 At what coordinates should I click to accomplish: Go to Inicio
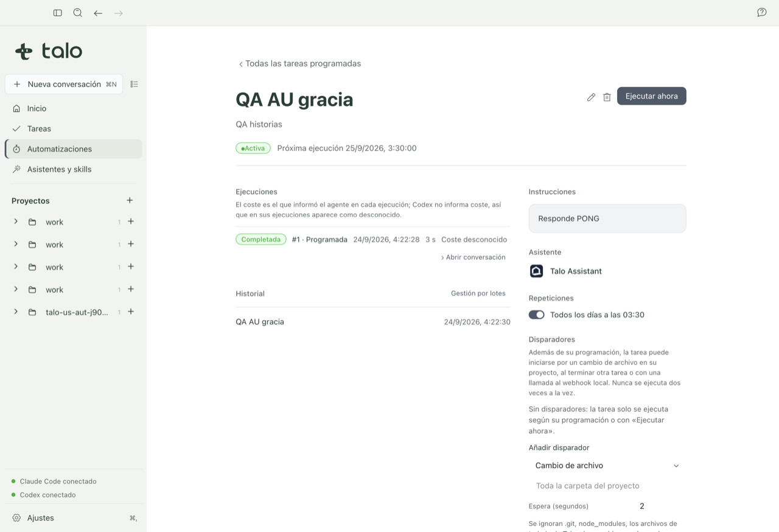(x=74, y=108)
